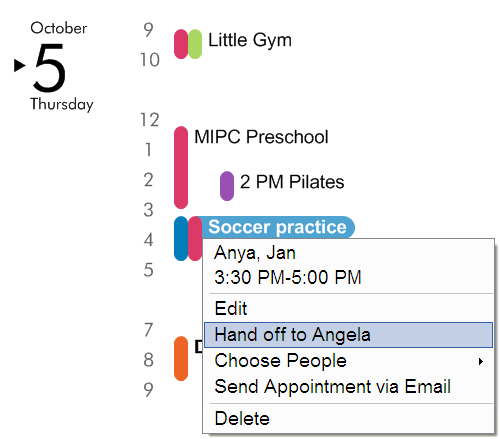Open the MIPC Preschool appointment

pyautogui.click(x=261, y=137)
